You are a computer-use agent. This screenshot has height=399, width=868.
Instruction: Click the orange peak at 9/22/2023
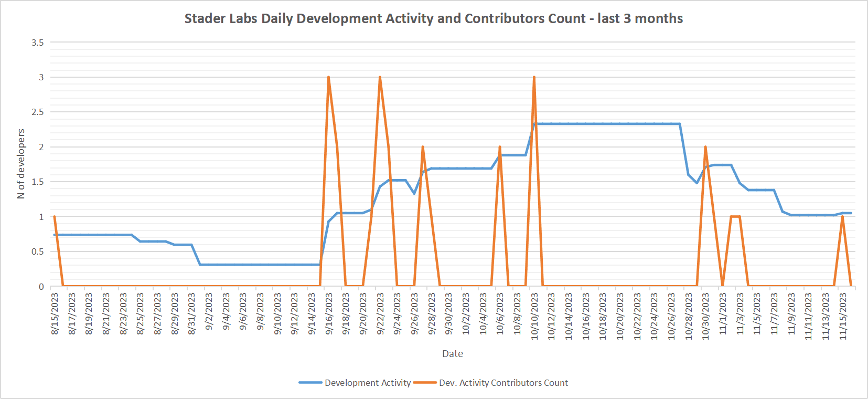point(380,78)
